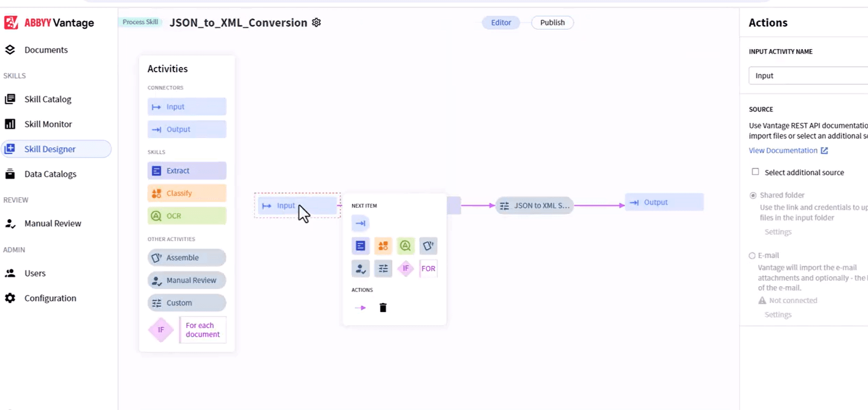Click external link icon beside View Documentation
This screenshot has height=410, width=868.
tap(824, 150)
